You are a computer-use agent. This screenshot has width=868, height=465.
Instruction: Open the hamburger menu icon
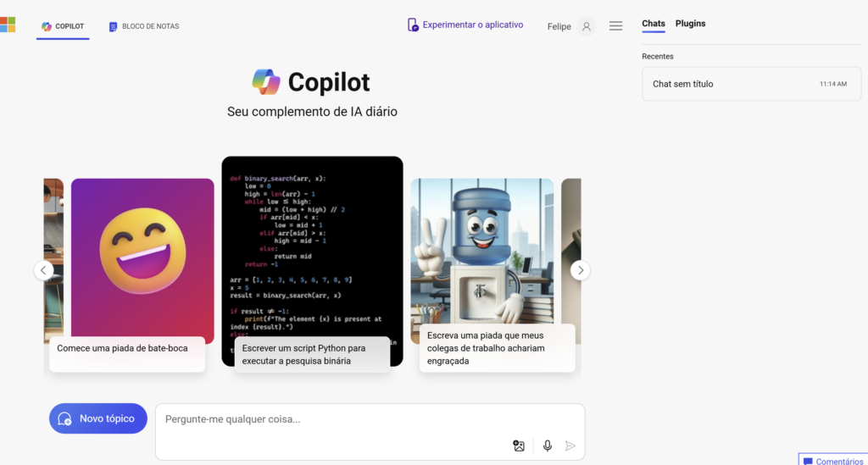pos(615,26)
